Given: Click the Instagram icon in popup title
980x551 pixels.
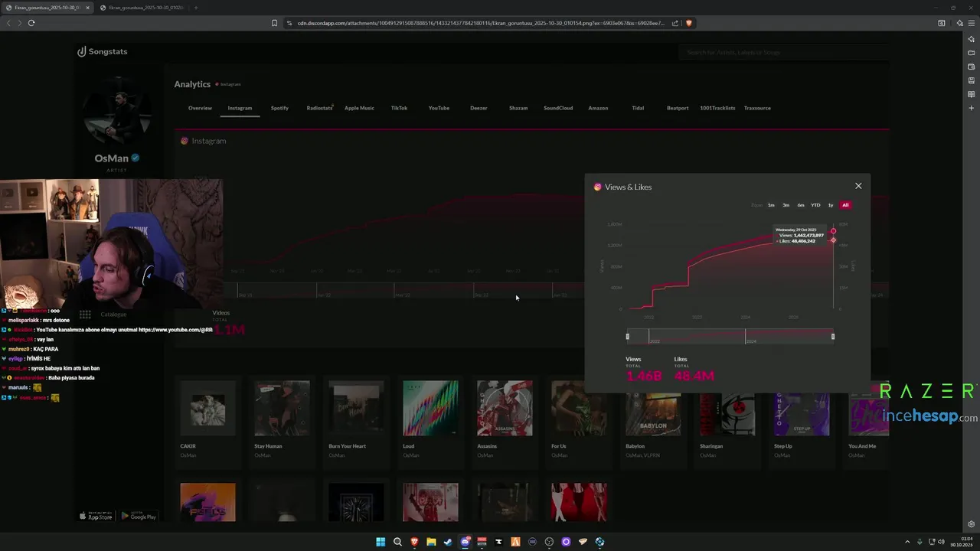Looking at the screenshot, I should [598, 187].
